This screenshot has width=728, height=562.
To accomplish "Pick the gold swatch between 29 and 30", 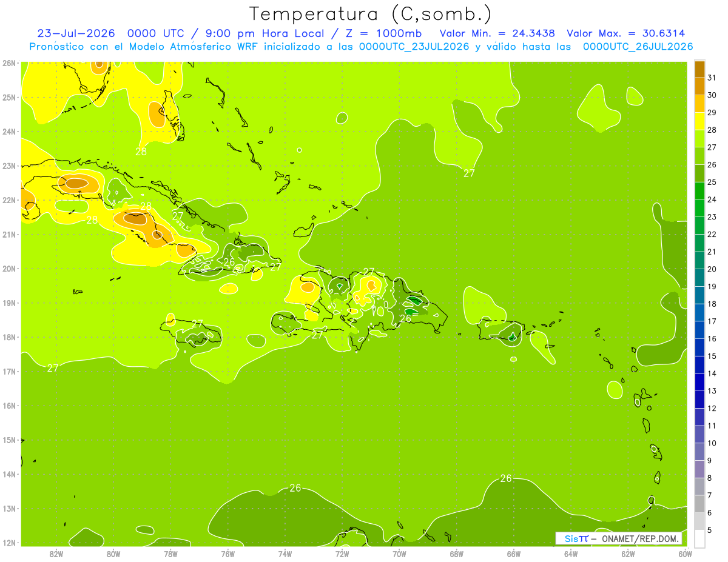I will [699, 104].
